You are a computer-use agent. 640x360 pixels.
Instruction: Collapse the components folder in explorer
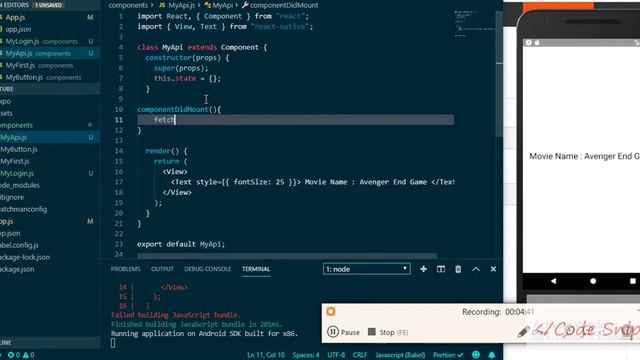click(x=49, y=125)
